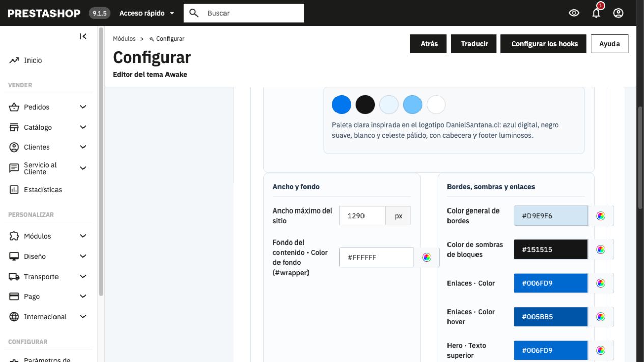The width and height of the screenshot is (644, 362).
Task: Follow the Módulos breadcrumb link
Action: (x=124, y=39)
